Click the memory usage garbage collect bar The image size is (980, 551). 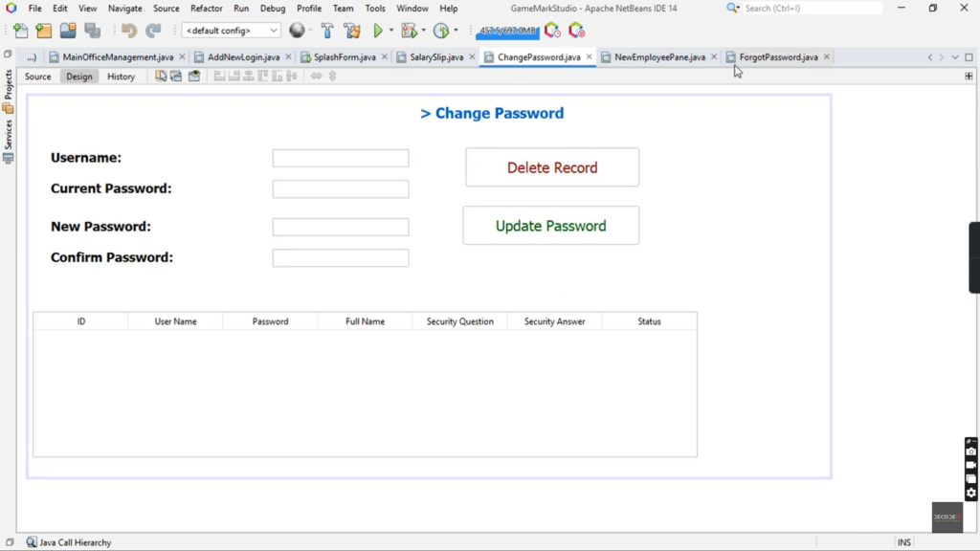pos(507,31)
